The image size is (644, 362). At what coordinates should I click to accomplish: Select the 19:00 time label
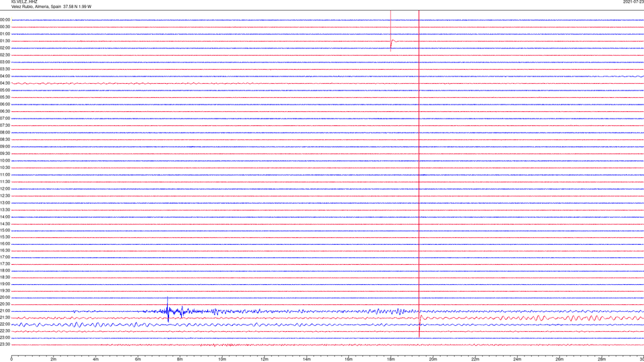point(5,284)
